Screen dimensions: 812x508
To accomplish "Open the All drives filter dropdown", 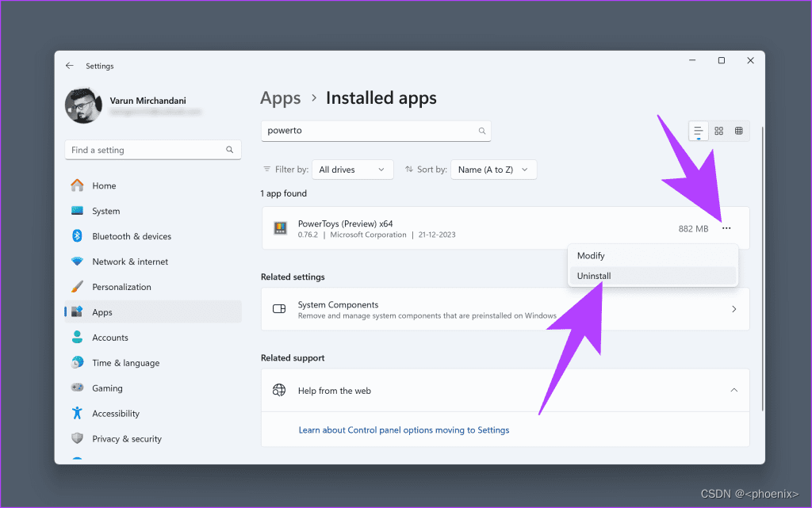I will [353, 170].
